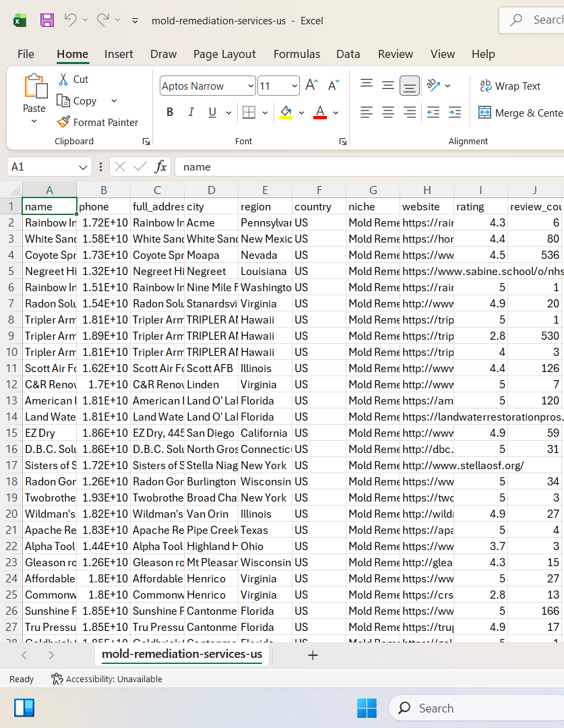Select the mold-remediation-services-us sheet tab
Viewport: 564px width, 728px height.
coord(182,654)
